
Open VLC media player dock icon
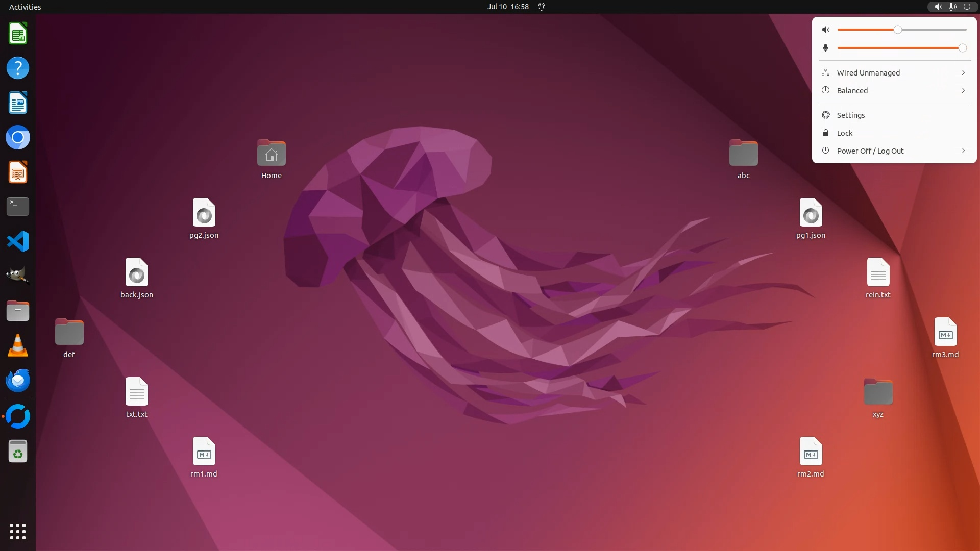pos(18,345)
